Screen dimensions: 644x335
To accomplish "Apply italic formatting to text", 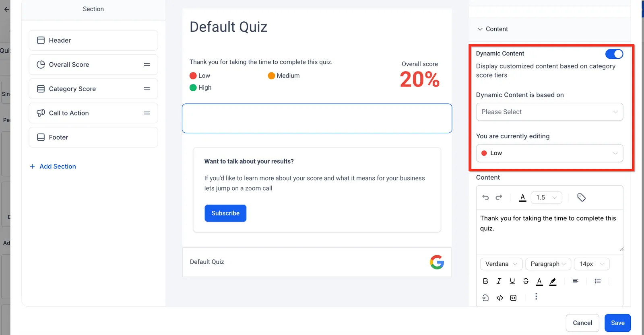I will (x=499, y=281).
